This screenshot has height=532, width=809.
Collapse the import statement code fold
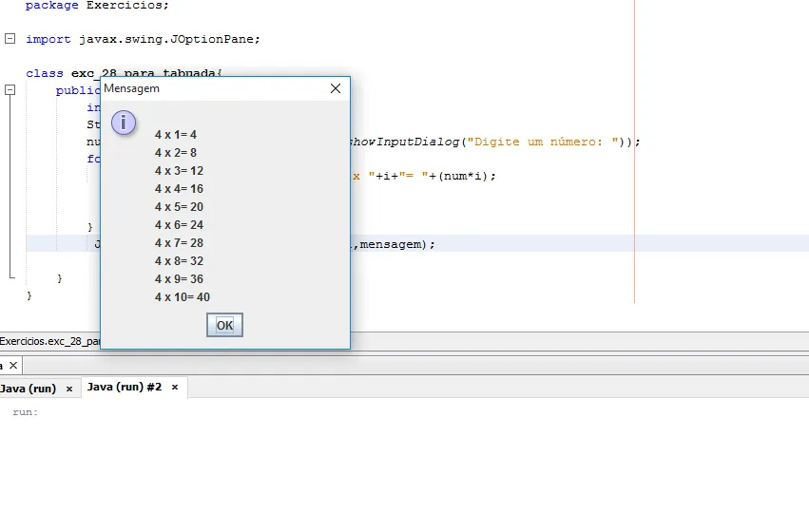(x=10, y=39)
